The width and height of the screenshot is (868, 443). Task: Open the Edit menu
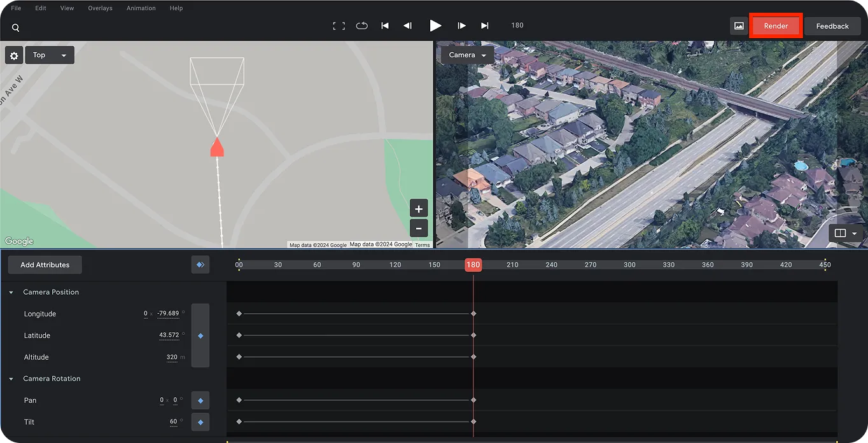[41, 8]
